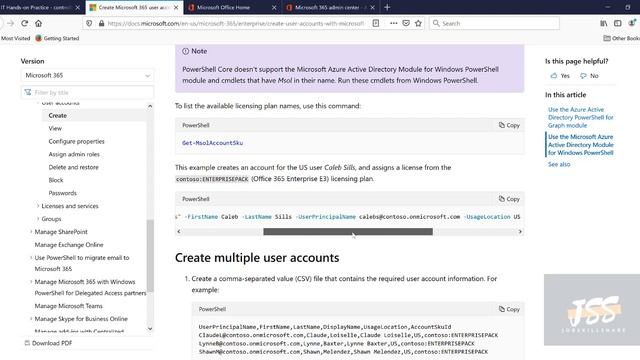
Task: Open the View sidebar item
Action: pyautogui.click(x=55, y=128)
